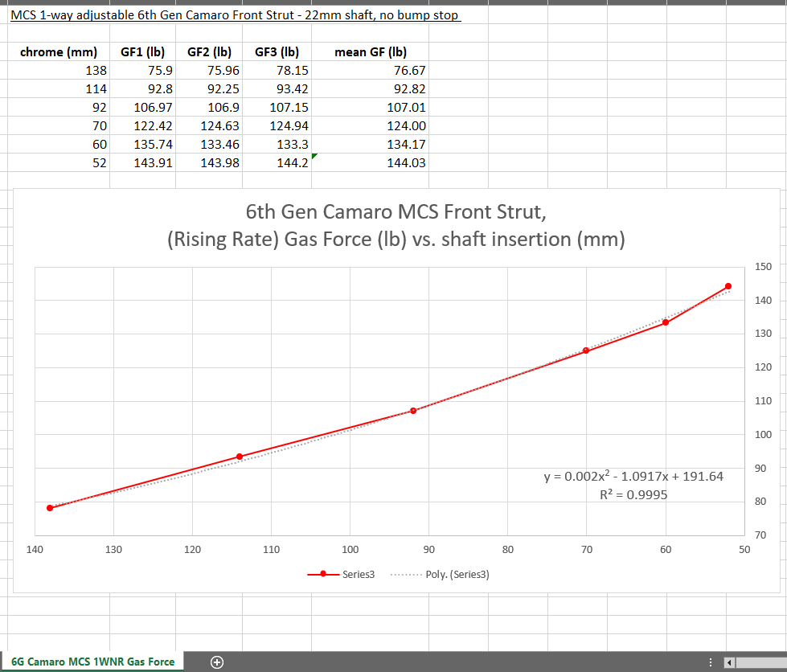Select the chart title text

coord(396,225)
